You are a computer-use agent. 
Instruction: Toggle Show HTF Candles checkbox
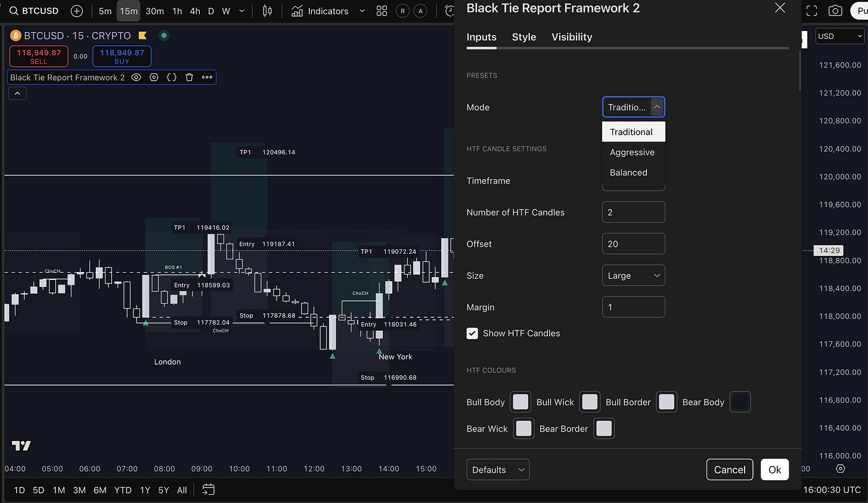472,334
